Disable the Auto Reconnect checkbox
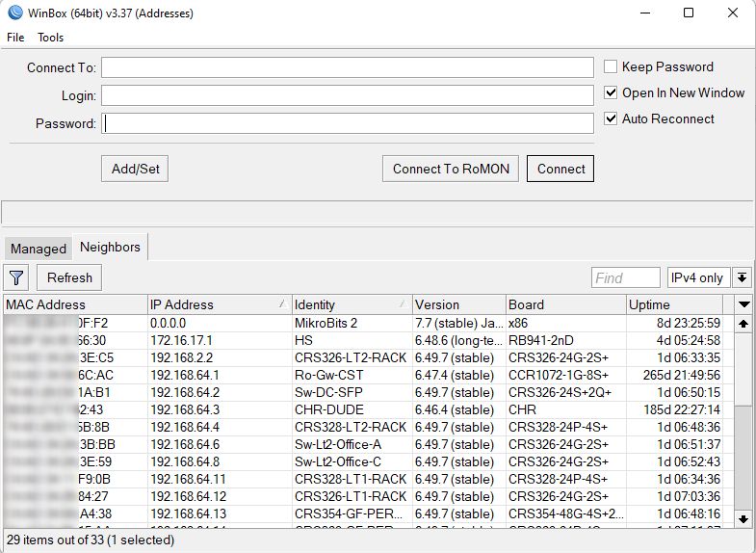Image resolution: width=756 pixels, height=553 pixels. click(x=611, y=118)
